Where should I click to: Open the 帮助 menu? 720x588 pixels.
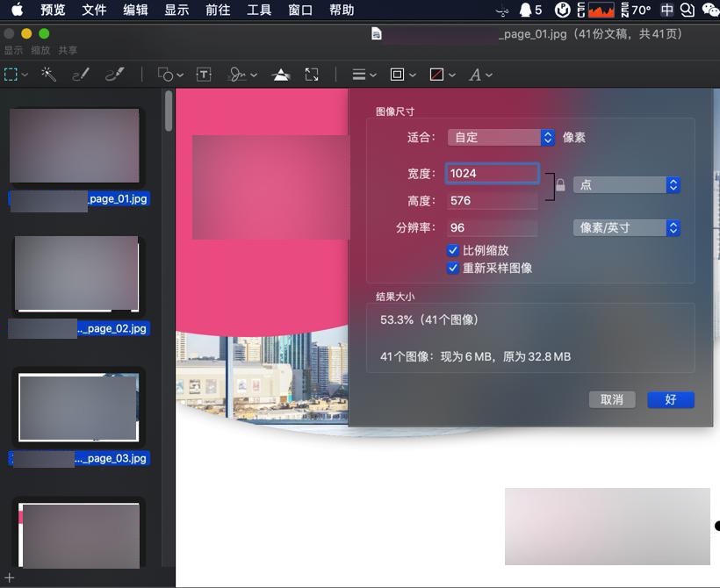(x=342, y=10)
